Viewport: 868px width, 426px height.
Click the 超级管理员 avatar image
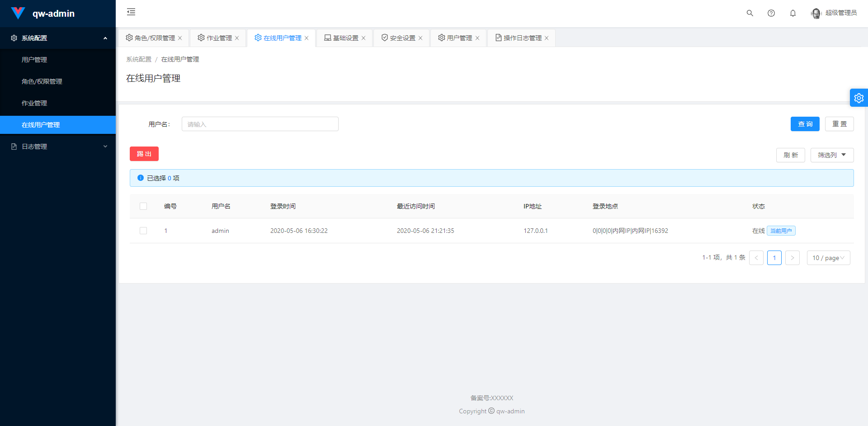point(816,14)
